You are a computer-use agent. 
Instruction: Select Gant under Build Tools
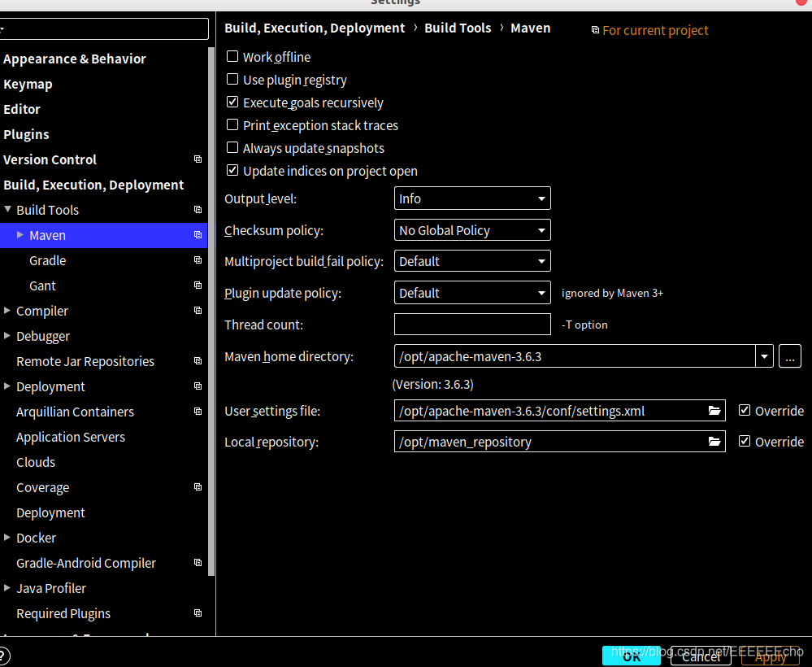[x=42, y=286]
